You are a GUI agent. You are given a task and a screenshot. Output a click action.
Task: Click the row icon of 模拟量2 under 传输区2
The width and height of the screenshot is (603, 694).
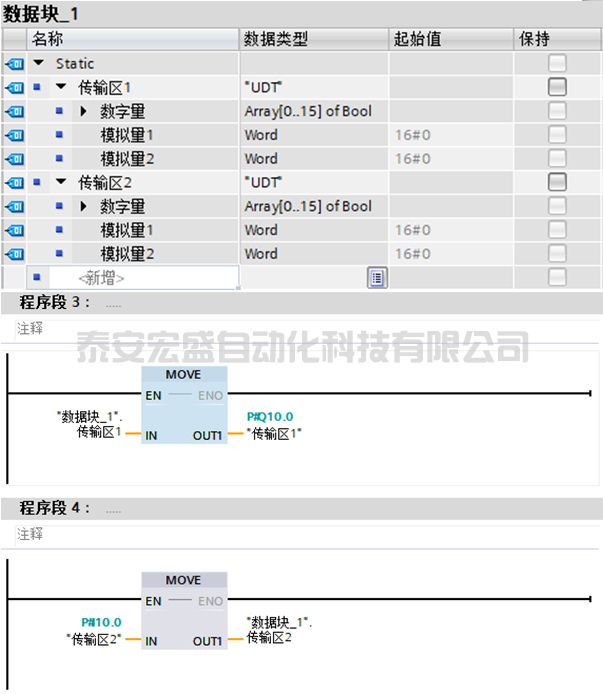[x=13, y=253]
